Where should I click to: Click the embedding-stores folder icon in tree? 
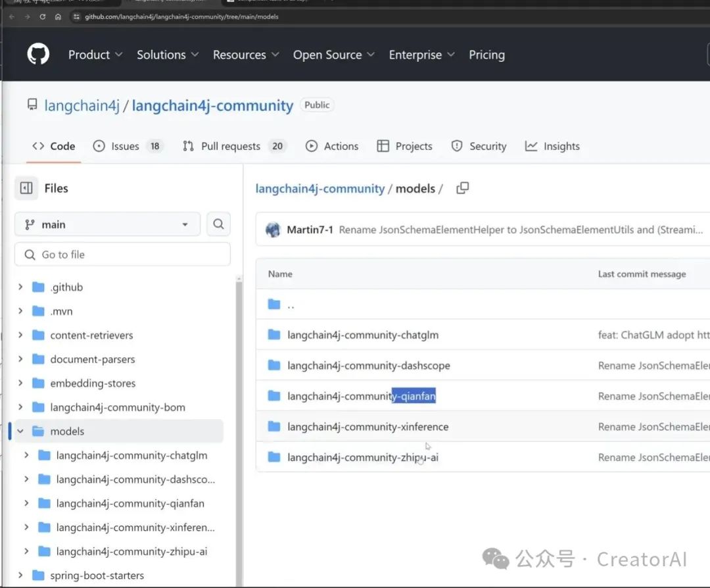(x=39, y=383)
